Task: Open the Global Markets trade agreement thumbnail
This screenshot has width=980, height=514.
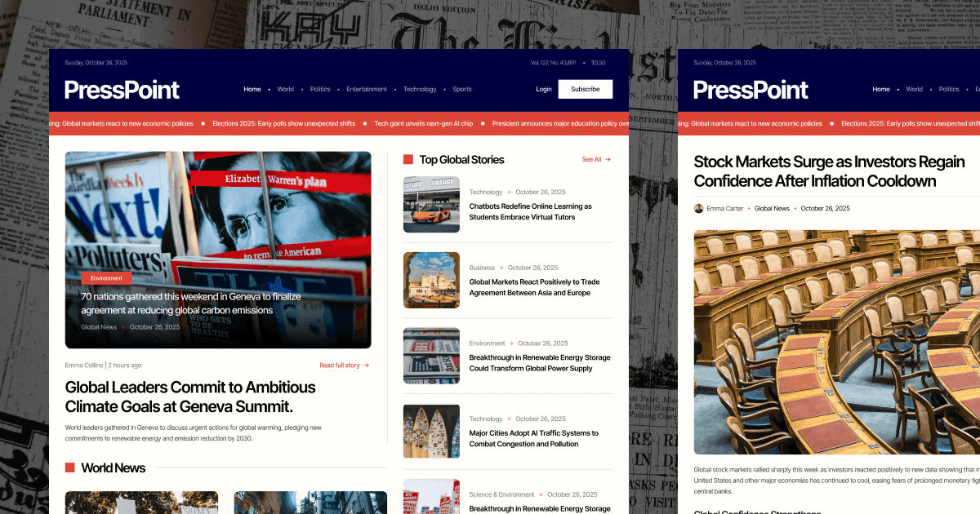Action: click(x=431, y=280)
